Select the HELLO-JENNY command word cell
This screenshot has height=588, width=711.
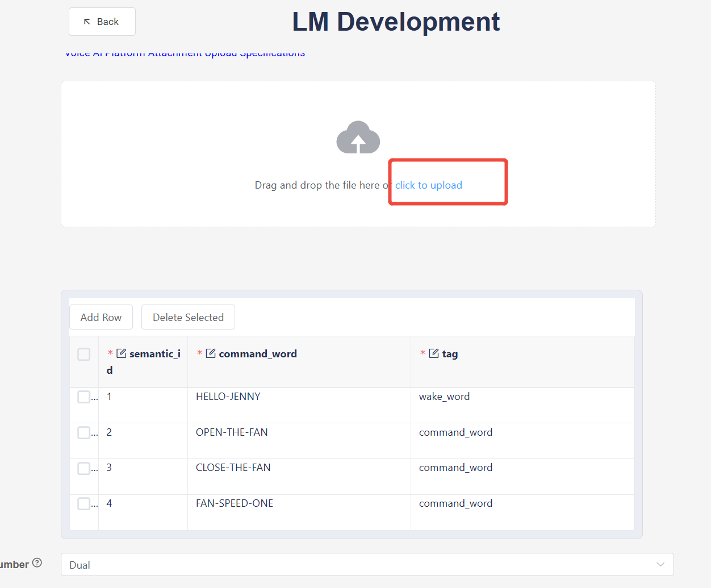pos(228,397)
